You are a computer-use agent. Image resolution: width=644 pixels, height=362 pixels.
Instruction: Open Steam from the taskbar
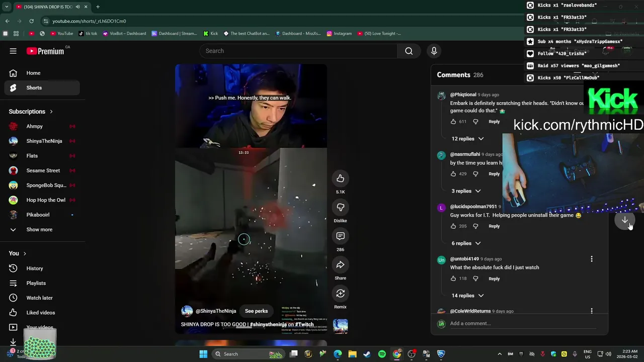click(x=367, y=354)
